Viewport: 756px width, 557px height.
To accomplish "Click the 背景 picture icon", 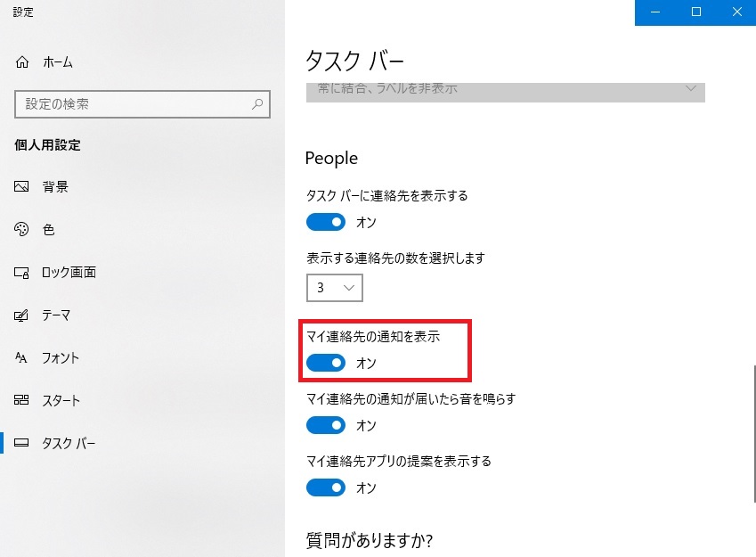I will pyautogui.click(x=21, y=186).
